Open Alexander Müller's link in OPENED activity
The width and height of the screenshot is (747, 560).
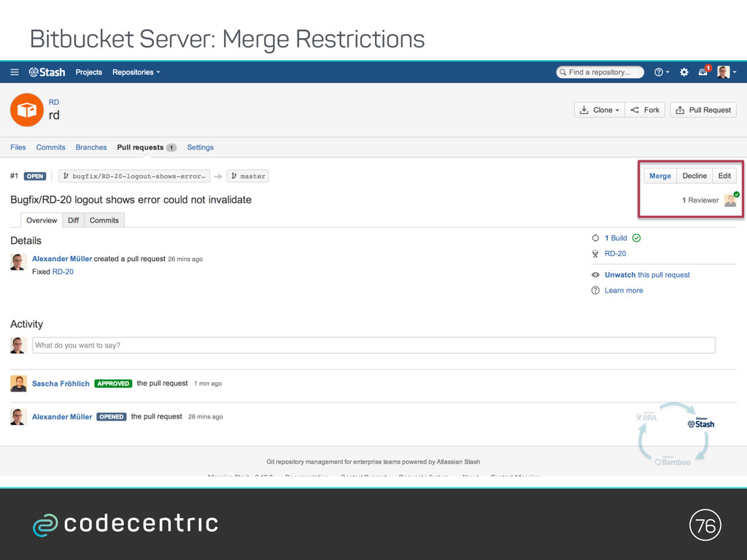pos(62,416)
